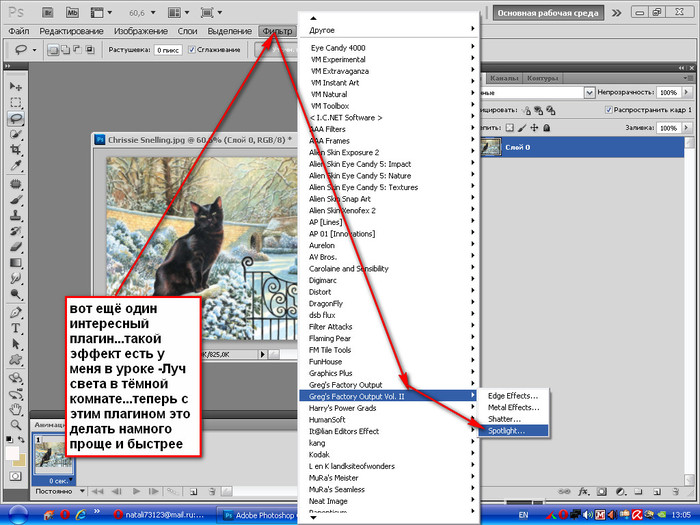
Task: Toggle Quick Mask mode icon
Action: pyautogui.click(x=16, y=476)
